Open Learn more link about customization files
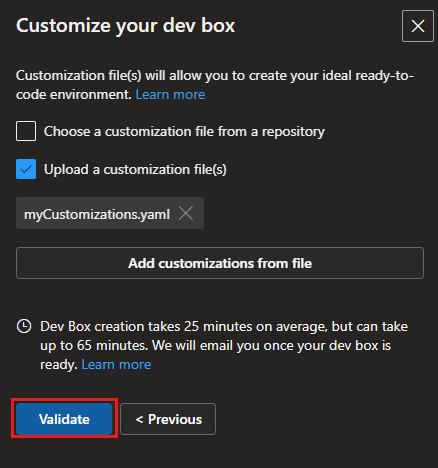The height and width of the screenshot is (468, 438). pos(170,95)
